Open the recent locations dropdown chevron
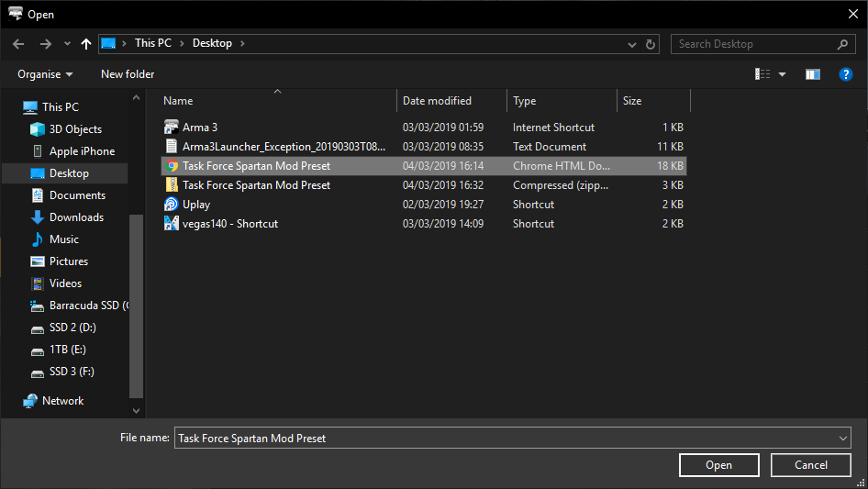The height and width of the screenshot is (489, 868). click(67, 44)
